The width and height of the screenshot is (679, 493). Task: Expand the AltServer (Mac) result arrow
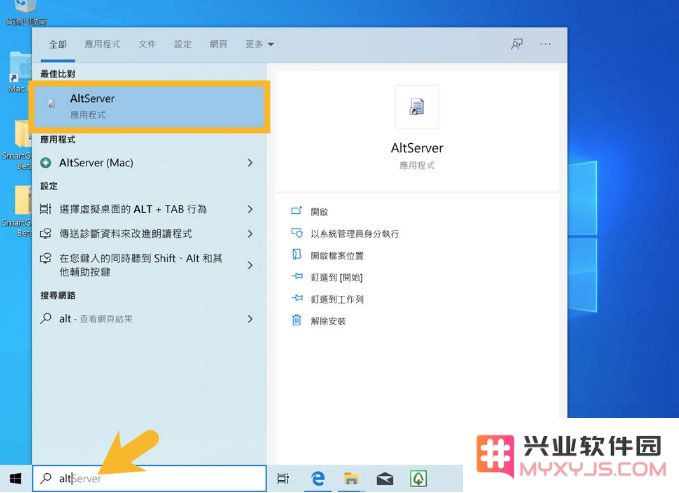250,163
